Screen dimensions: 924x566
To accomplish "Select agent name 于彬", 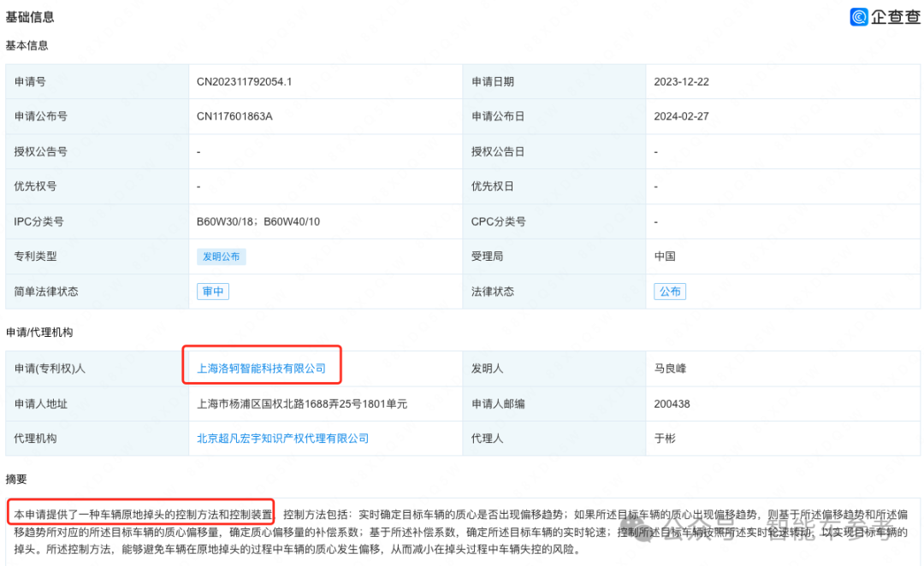I will pyautogui.click(x=665, y=439).
